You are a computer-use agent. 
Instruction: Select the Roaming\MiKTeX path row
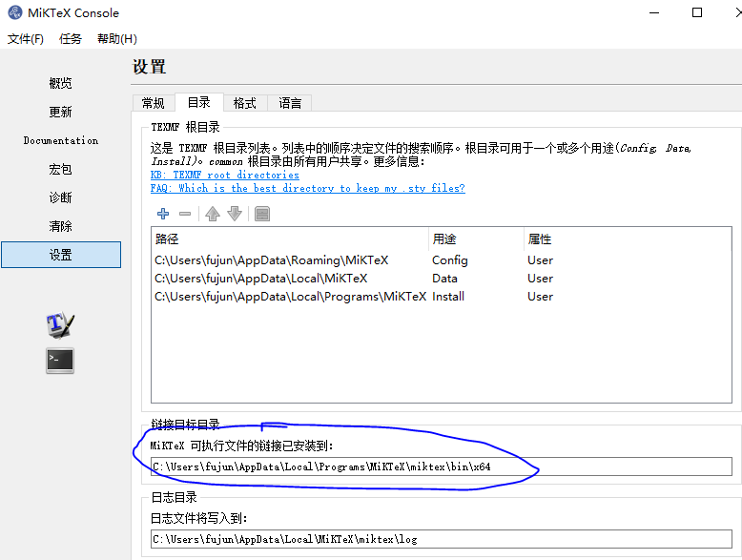point(271,260)
